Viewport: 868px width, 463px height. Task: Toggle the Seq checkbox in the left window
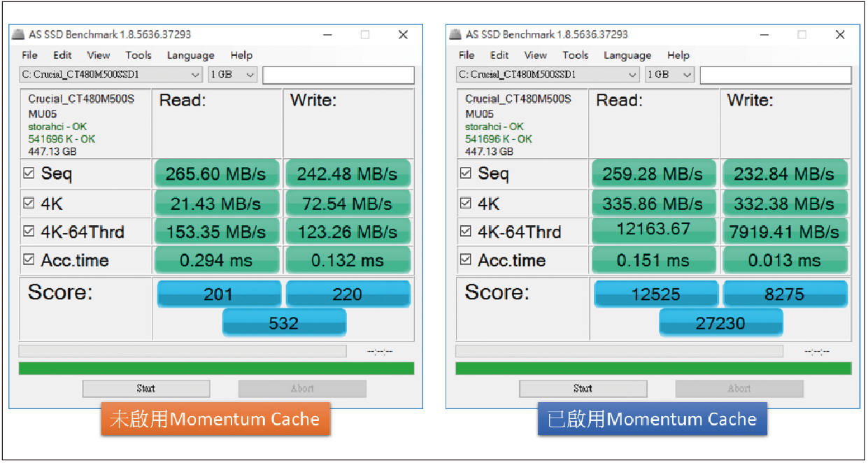click(x=29, y=173)
